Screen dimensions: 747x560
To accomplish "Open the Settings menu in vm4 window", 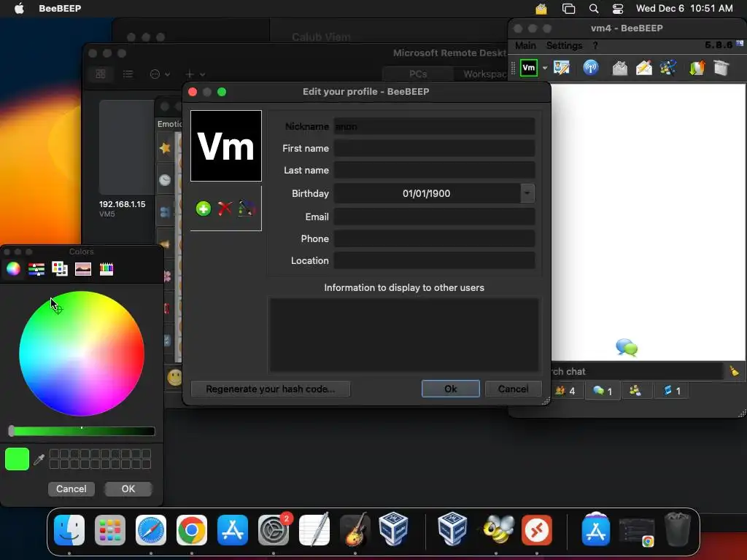I will click(564, 46).
